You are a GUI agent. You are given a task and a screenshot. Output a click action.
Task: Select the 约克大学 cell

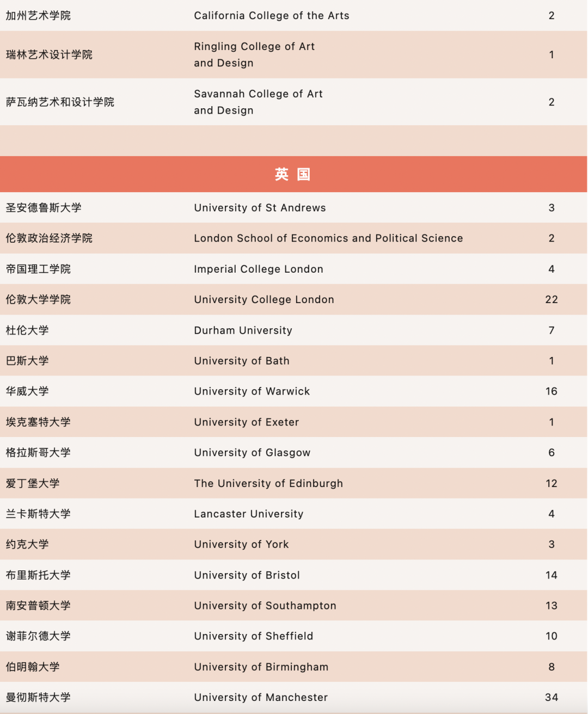[27, 545]
